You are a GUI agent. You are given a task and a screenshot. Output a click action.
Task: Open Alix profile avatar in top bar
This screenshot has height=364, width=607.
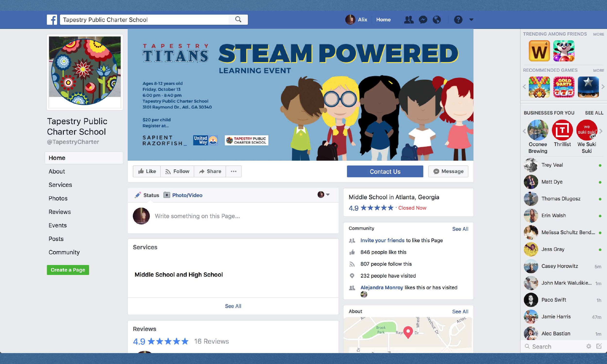tap(350, 20)
